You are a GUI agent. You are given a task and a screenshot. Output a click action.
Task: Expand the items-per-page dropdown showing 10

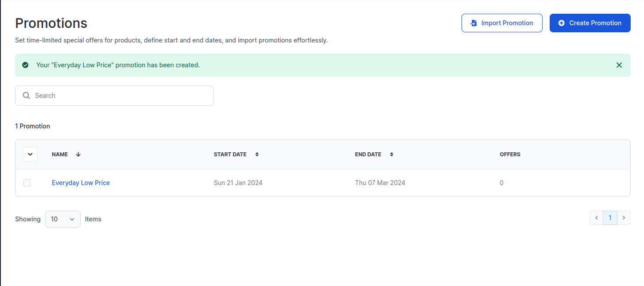tap(63, 219)
